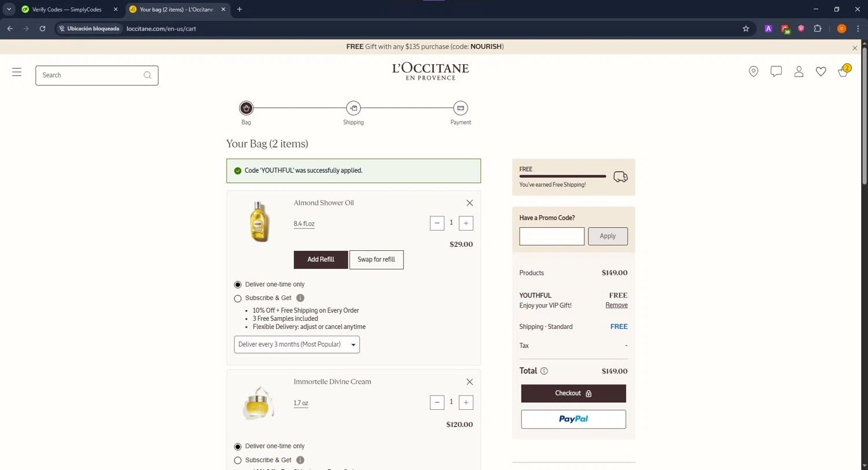Open the store locator pin icon
The width and height of the screenshot is (868, 470).
(x=753, y=72)
